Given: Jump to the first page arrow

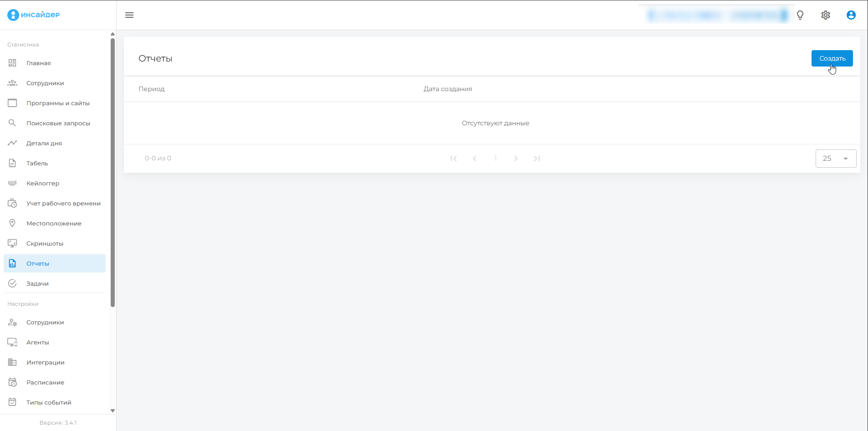Looking at the screenshot, I should pos(454,159).
